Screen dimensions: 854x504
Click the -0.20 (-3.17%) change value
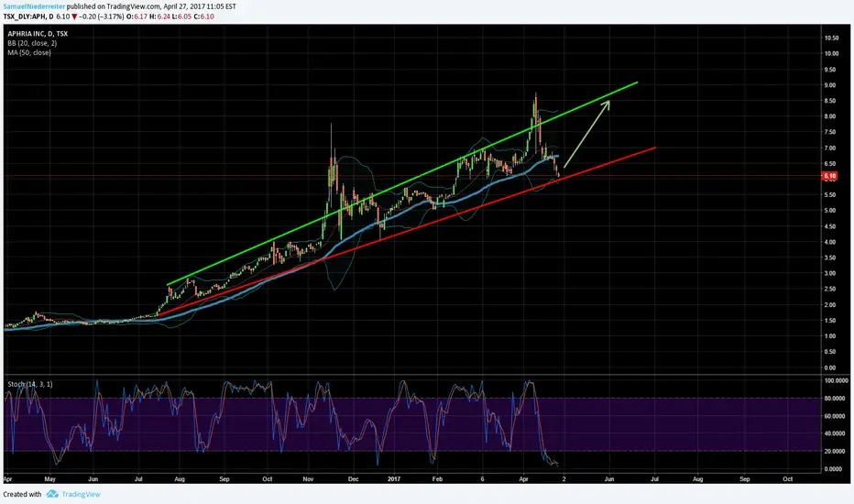coord(102,16)
